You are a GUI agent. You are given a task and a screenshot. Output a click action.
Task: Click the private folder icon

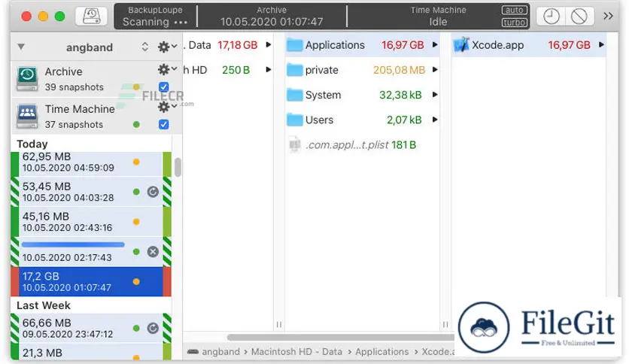coord(295,70)
